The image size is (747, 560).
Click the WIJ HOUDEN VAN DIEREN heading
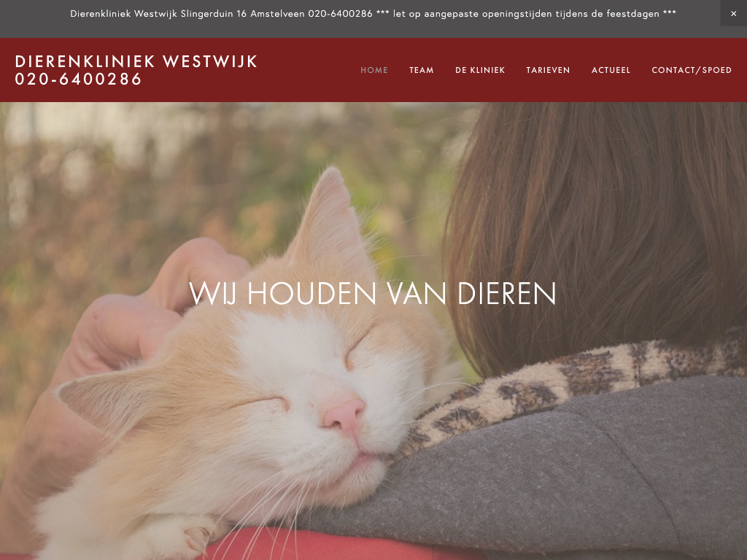pyautogui.click(x=373, y=293)
